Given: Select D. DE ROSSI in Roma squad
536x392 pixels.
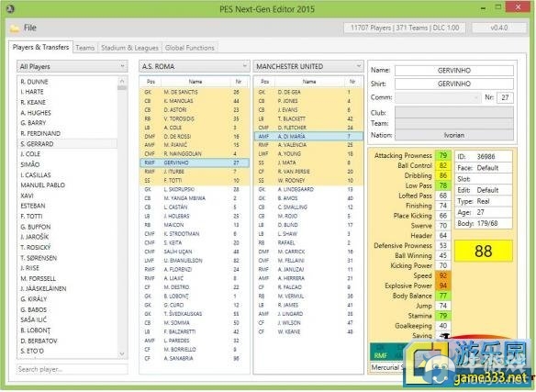Looking at the screenshot, I should pos(195,136).
